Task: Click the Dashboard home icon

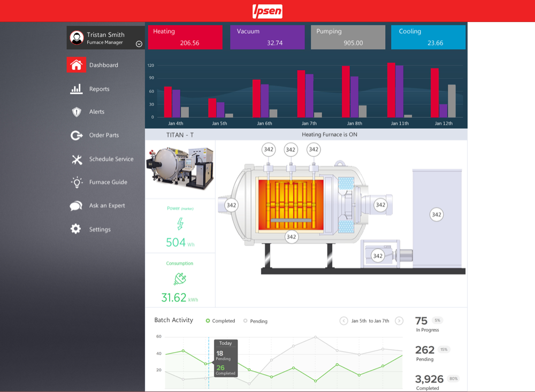Action: coord(76,65)
